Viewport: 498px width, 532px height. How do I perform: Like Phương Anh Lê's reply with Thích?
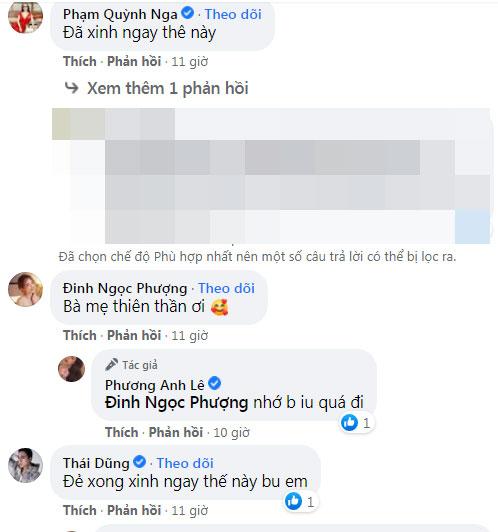pos(121,432)
